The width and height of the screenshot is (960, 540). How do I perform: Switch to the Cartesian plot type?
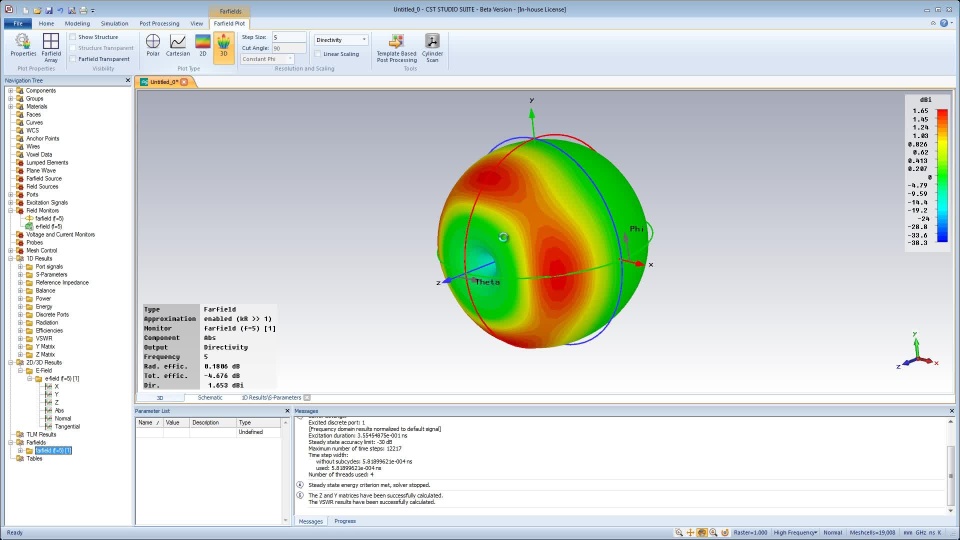(178, 46)
